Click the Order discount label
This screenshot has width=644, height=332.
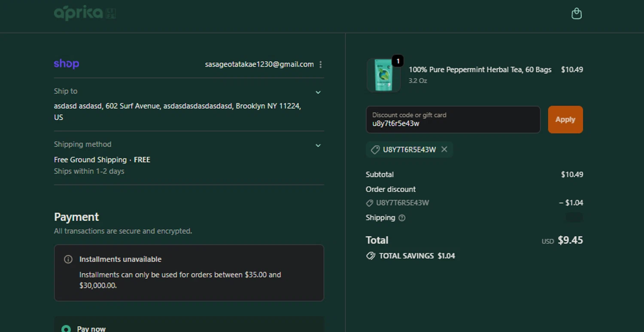[x=391, y=189]
